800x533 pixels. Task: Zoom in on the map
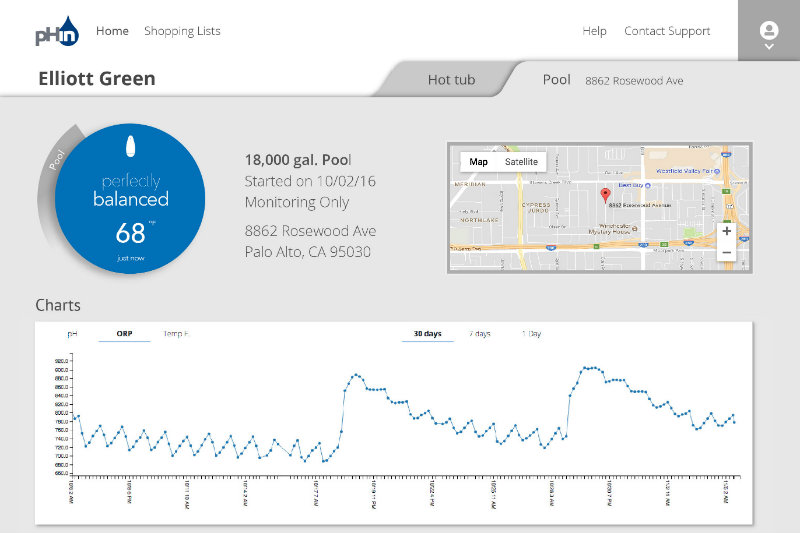tap(726, 232)
